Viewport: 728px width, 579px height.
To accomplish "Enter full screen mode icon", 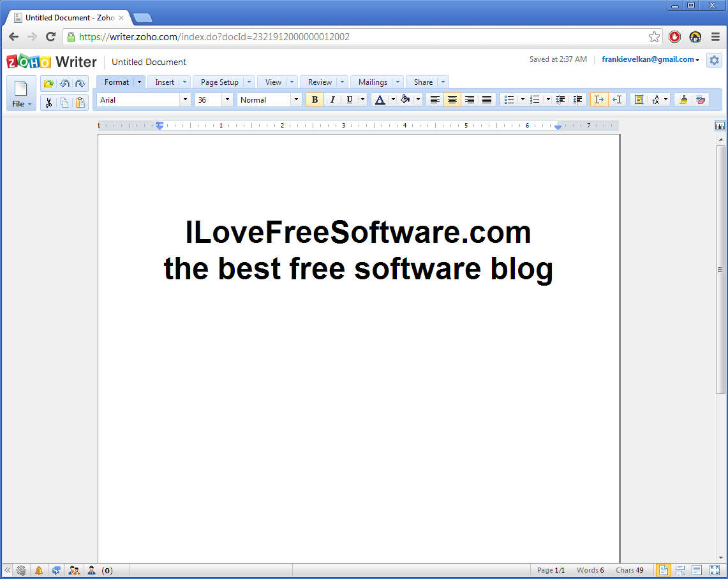I will (x=715, y=570).
